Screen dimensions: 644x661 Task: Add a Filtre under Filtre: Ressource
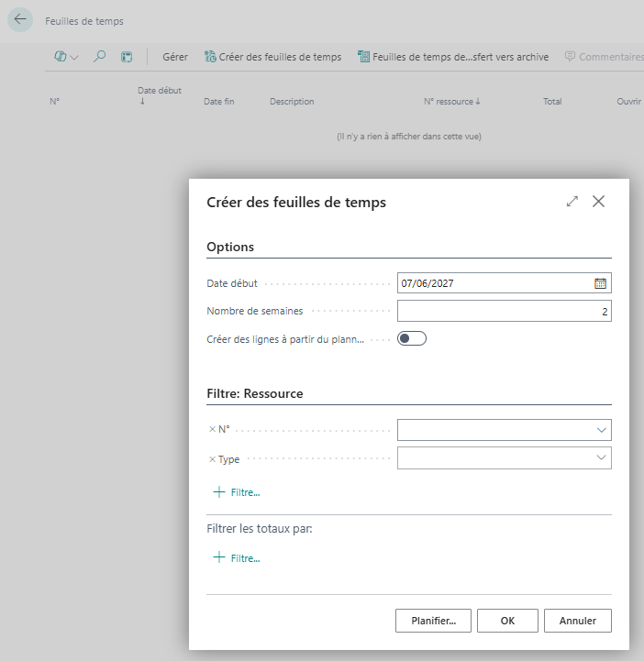pos(237,492)
